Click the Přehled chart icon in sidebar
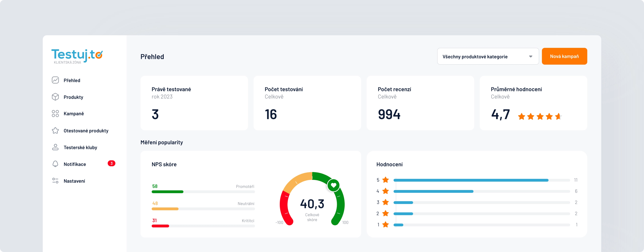Viewport: 644px width, 252px height. [55, 80]
